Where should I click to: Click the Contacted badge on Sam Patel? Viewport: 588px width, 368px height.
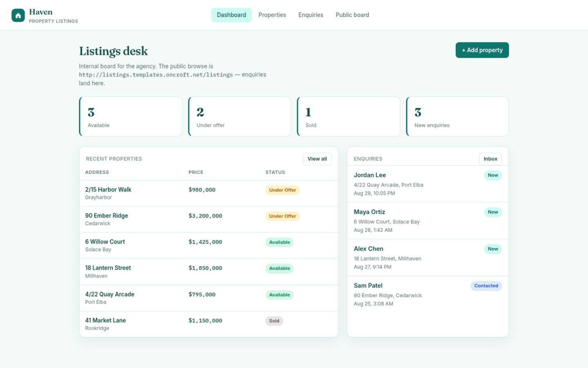(x=486, y=286)
